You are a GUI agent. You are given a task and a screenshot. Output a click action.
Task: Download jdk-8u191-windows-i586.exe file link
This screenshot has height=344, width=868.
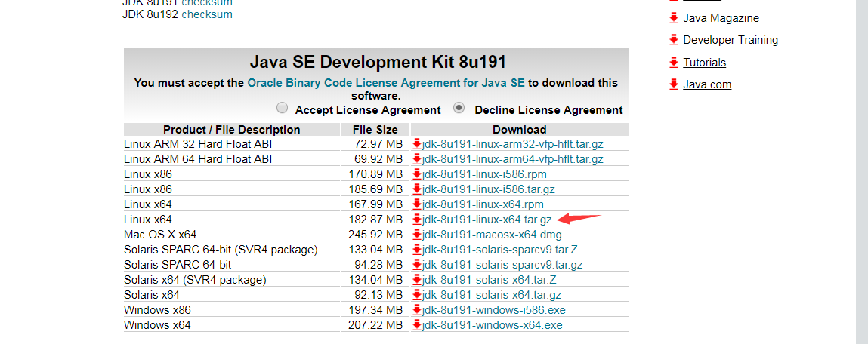494,310
